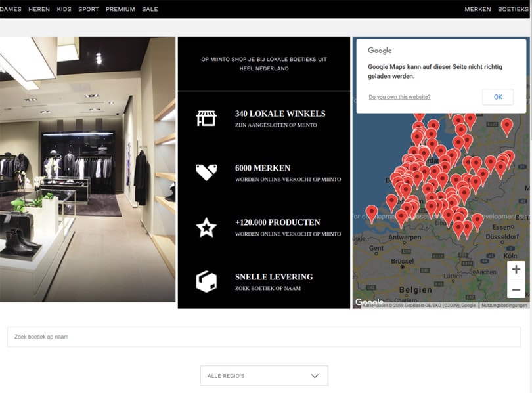
Task: Click the Google logo on the map corner
Action: tap(369, 302)
